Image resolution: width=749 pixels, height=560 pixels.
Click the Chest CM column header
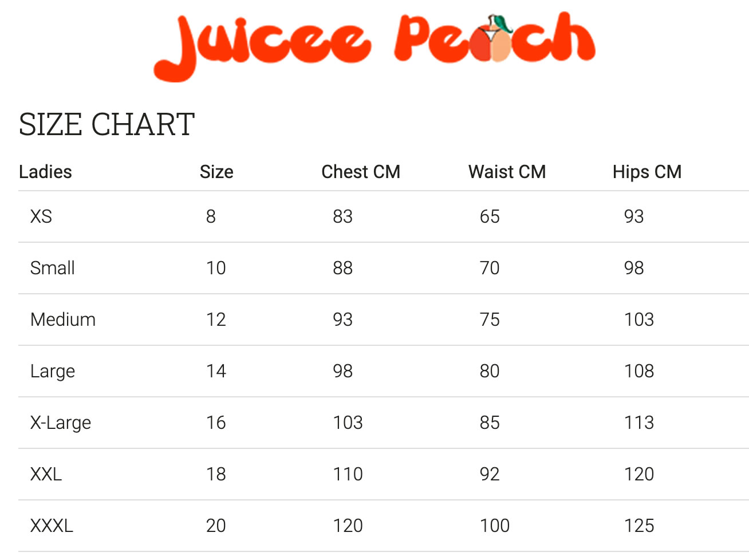coord(361,172)
